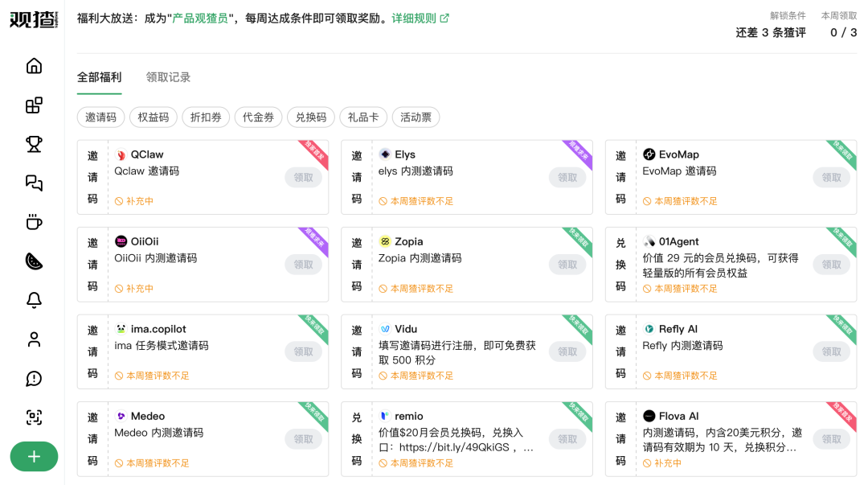This screenshot has height=485, width=868.
Task: Click text "Zopia 内测邀请码"
Action: 420,258
